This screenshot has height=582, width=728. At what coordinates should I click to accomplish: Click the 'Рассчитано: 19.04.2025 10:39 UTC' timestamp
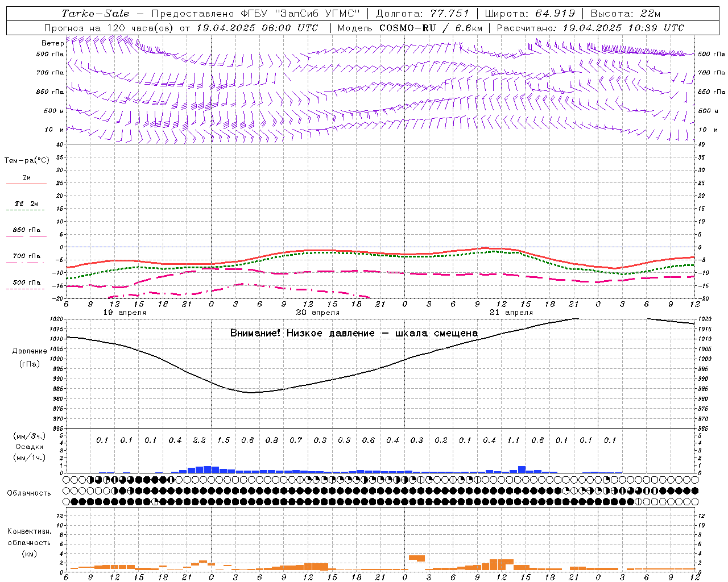[590, 28]
